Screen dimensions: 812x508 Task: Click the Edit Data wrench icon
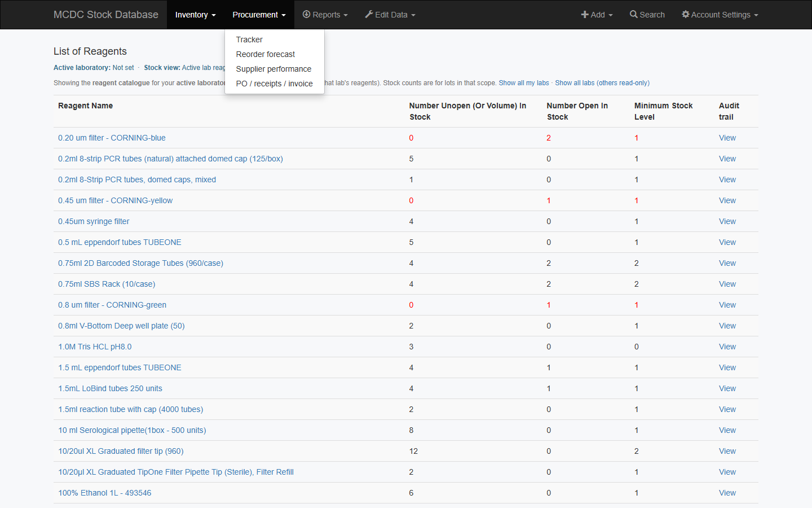point(369,15)
